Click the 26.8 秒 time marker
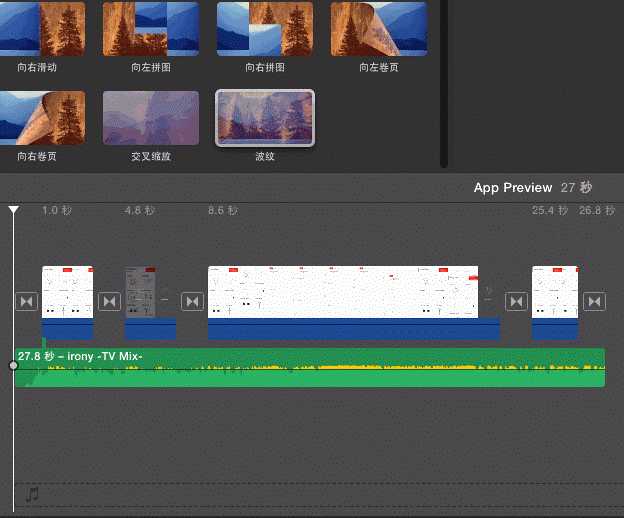 pos(597,210)
